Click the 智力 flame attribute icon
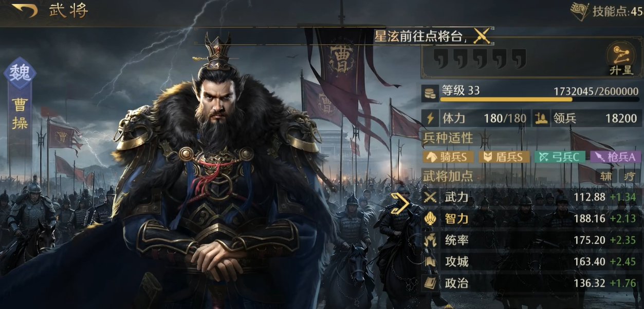The width and height of the screenshot is (644, 309). point(430,219)
